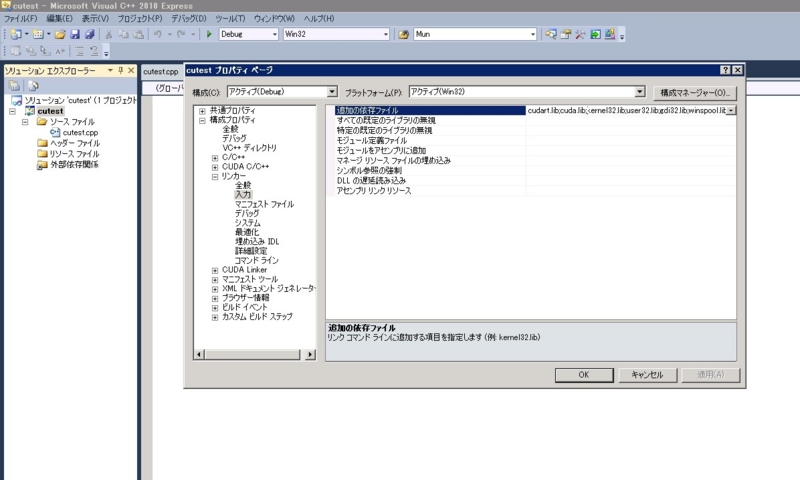Click the Uncomment lines icon

point(94,51)
